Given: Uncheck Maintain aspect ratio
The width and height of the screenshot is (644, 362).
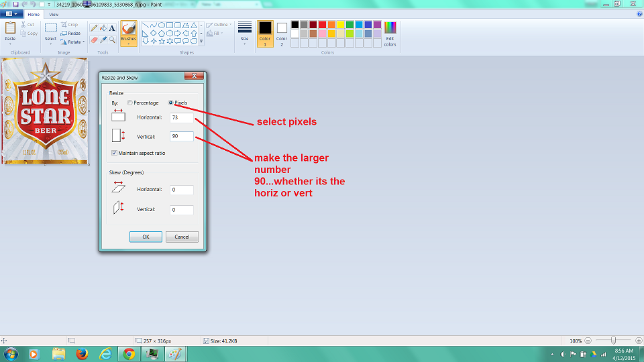Looking at the screenshot, I should click(x=115, y=153).
